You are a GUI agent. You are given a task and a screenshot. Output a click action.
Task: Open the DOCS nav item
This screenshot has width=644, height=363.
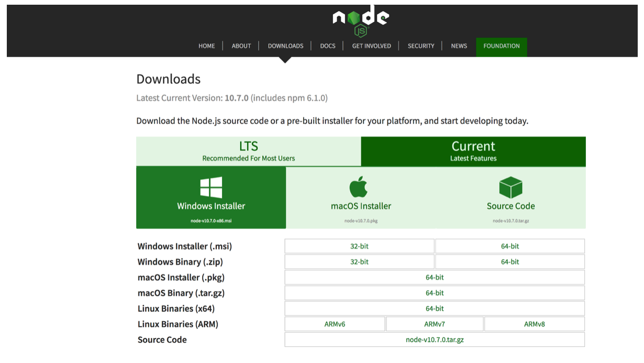click(x=328, y=46)
